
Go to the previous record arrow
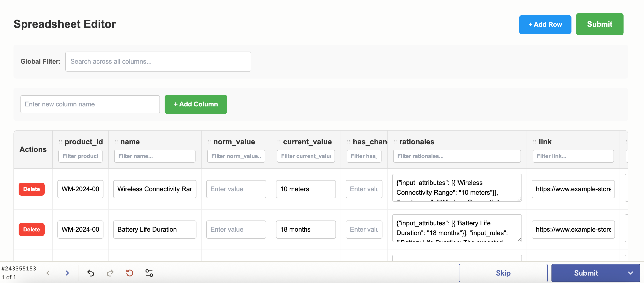48,273
